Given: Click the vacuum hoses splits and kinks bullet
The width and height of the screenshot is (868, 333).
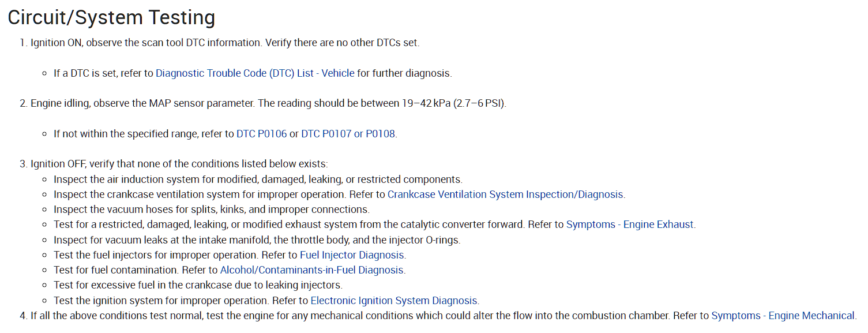Looking at the screenshot, I should click(x=212, y=209).
